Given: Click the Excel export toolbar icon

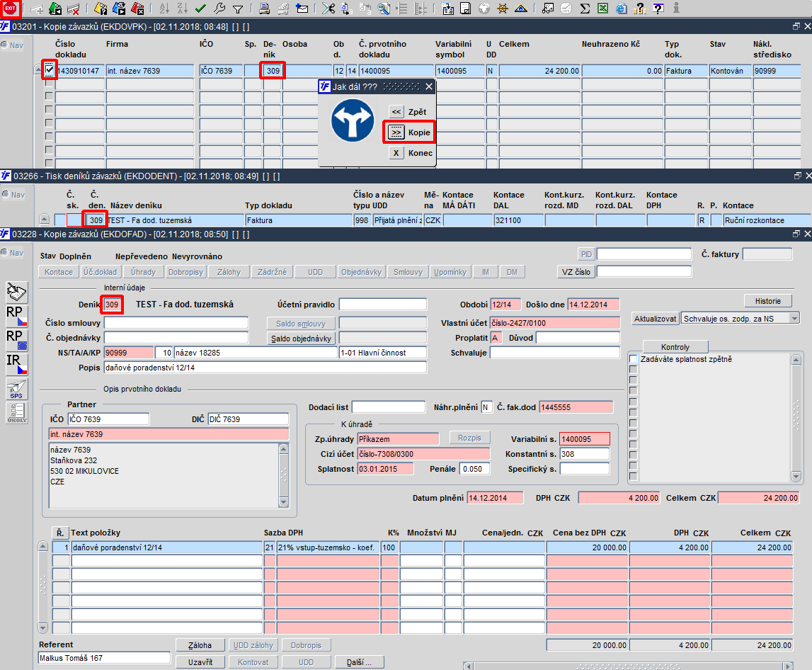Looking at the screenshot, I should tap(602, 8).
